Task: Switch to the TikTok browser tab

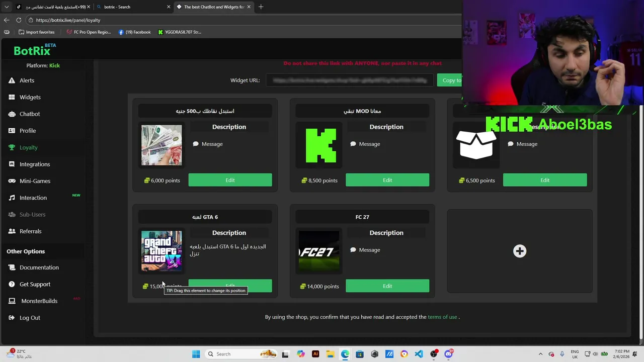Action: coord(53,7)
